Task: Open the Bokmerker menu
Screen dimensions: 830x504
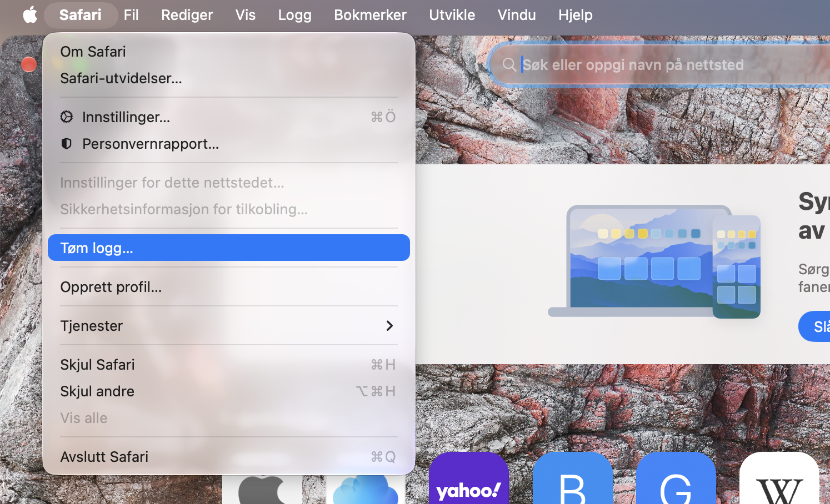Action: (x=371, y=14)
